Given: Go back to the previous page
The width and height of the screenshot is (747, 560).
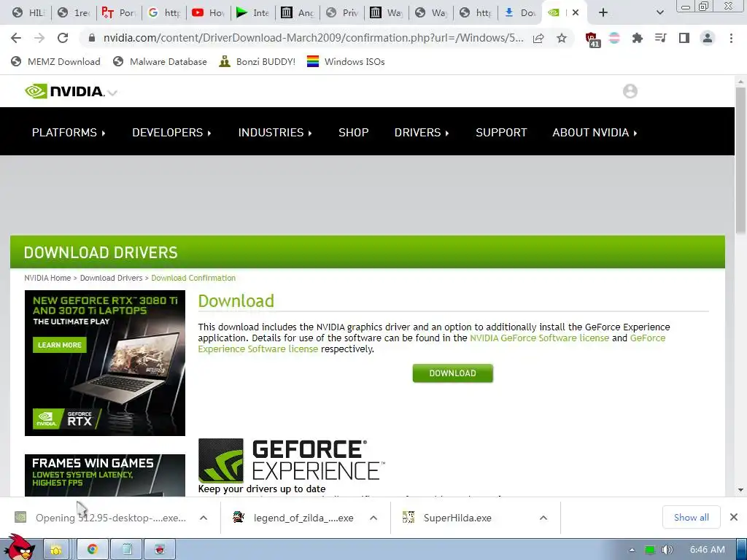Looking at the screenshot, I should (x=16, y=38).
